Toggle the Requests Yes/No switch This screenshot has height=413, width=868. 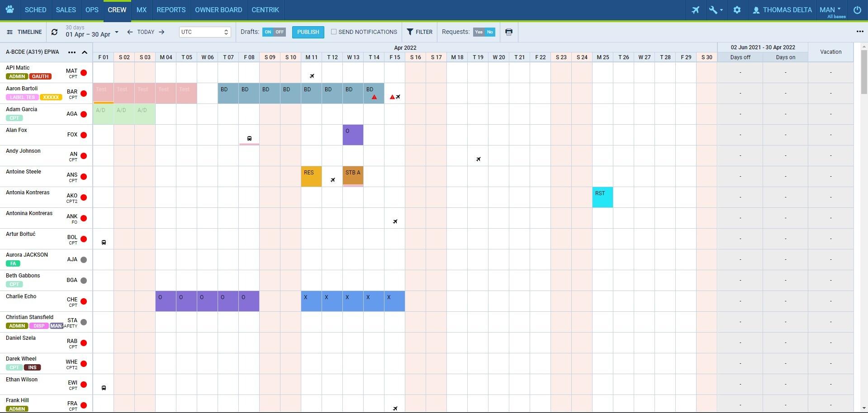pyautogui.click(x=484, y=32)
